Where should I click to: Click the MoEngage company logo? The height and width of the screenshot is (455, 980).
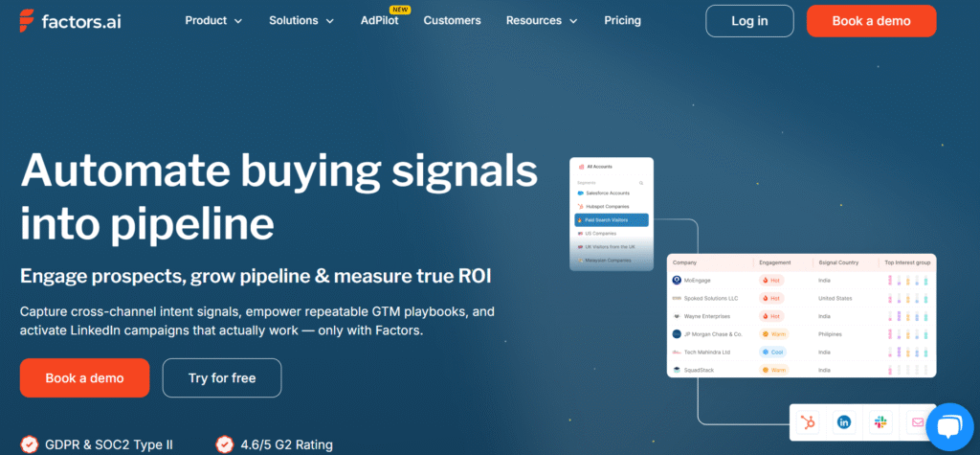tap(677, 281)
